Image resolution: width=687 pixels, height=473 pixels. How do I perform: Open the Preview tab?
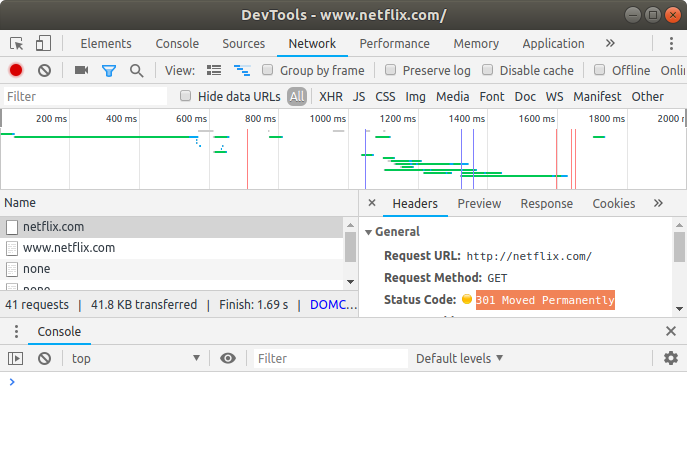[479, 204]
